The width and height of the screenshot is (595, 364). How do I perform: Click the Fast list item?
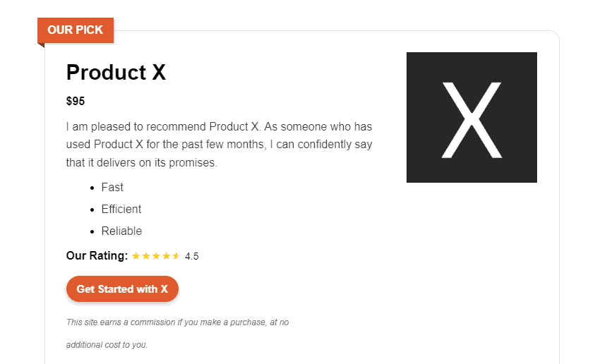click(112, 187)
